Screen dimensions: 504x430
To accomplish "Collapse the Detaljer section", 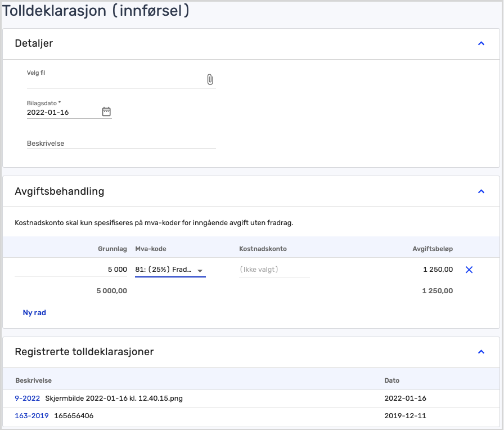I will point(481,43).
